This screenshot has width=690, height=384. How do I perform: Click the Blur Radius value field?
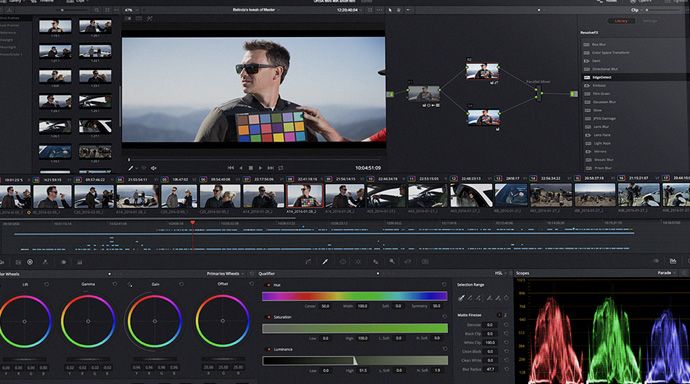coord(490,369)
